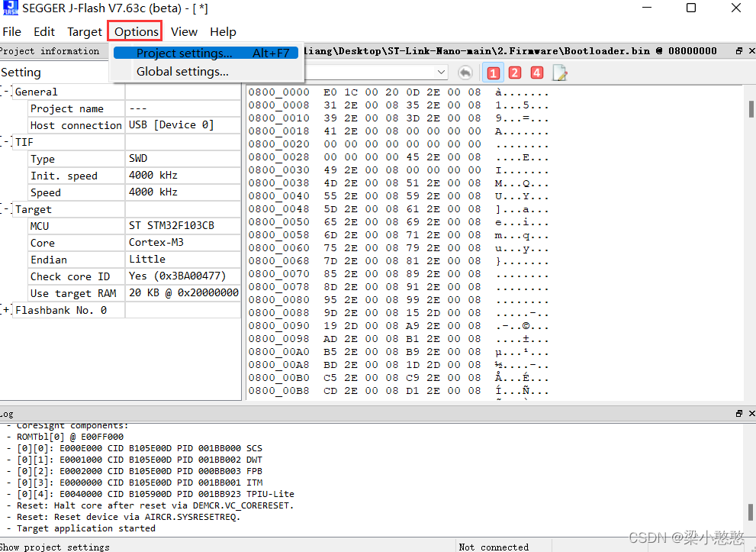Select the Core row
The width and height of the screenshot is (756, 552).
[x=134, y=243]
